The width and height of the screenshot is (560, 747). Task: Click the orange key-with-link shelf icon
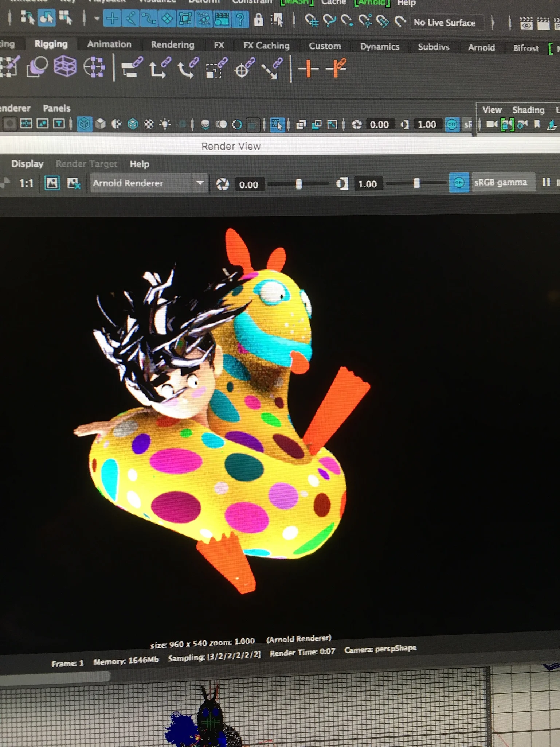tap(336, 68)
